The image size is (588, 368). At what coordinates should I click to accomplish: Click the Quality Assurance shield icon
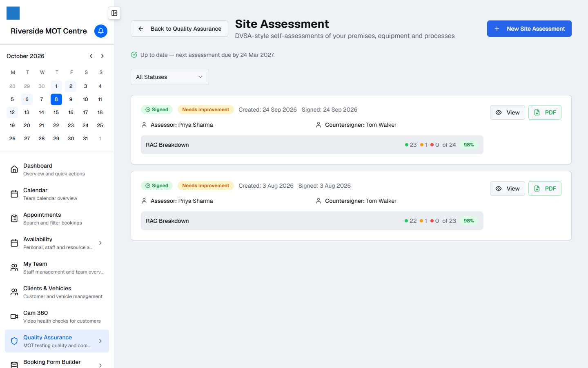point(14,341)
